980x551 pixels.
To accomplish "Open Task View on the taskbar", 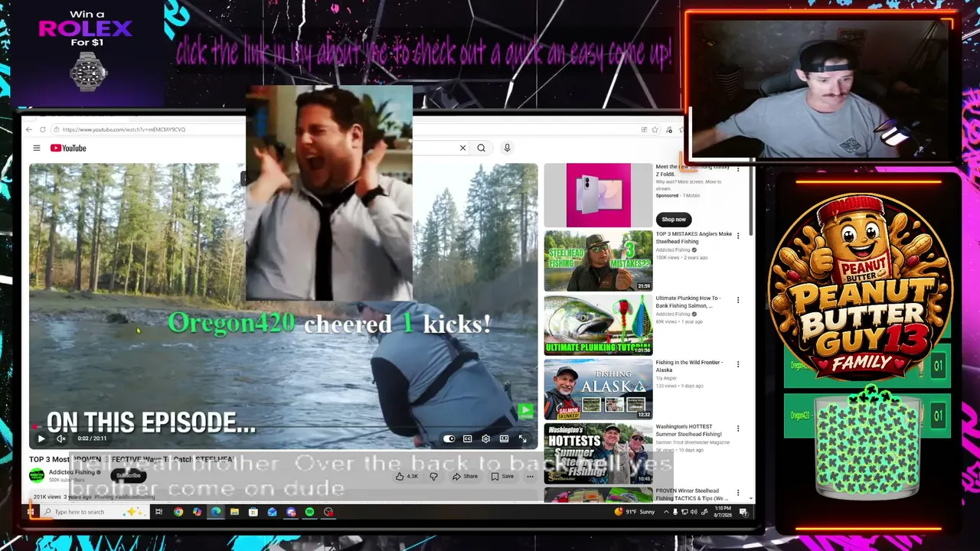I will click(x=158, y=512).
